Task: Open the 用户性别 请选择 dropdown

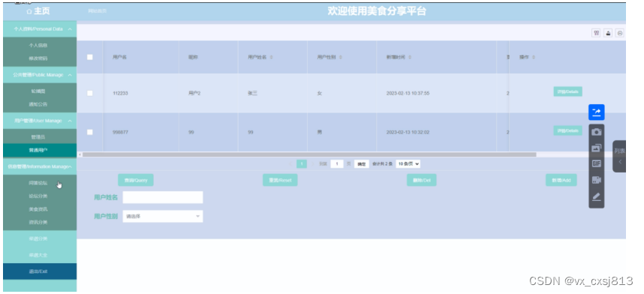Action: tap(163, 217)
